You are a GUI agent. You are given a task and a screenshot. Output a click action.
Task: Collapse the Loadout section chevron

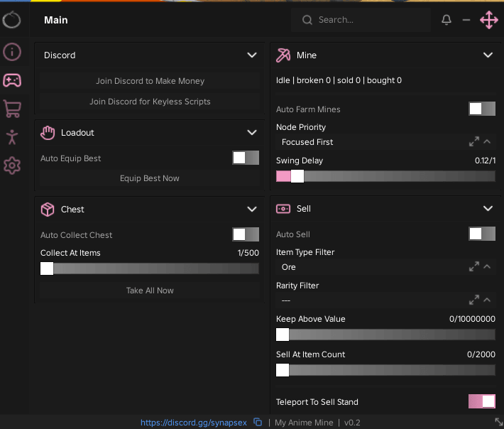tap(252, 133)
